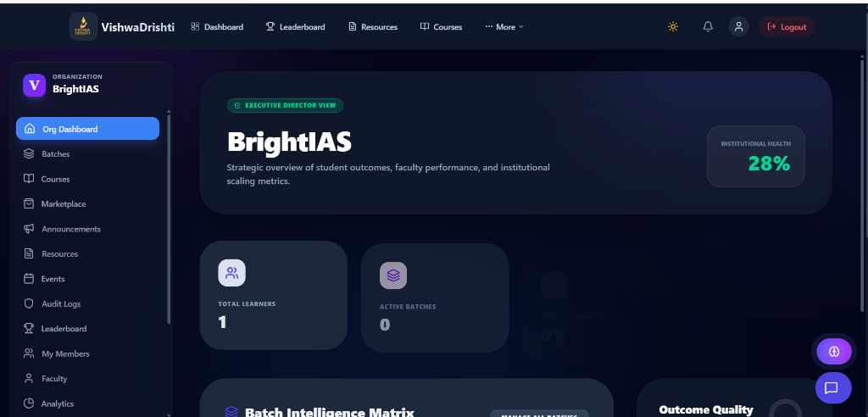Click the BrightIAS main heading
This screenshot has width=868, height=417.
click(x=289, y=142)
